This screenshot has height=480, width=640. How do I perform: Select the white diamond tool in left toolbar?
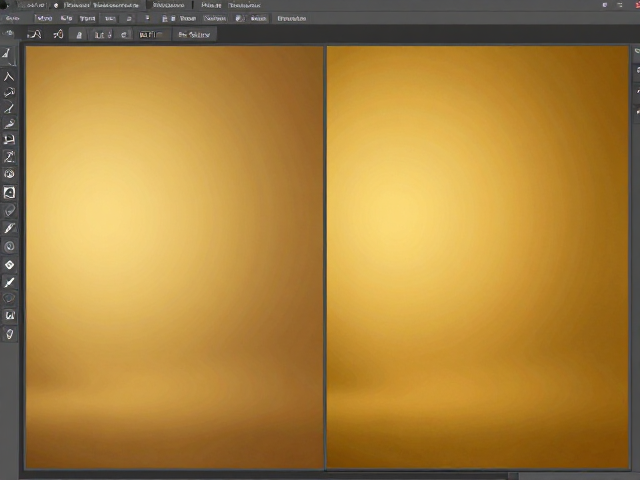point(9,264)
